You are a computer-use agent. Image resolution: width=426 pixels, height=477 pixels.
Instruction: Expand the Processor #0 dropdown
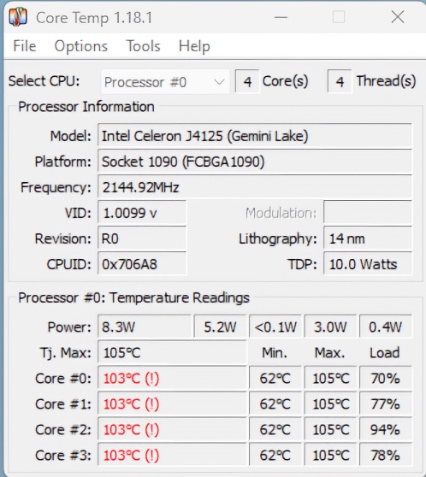tap(165, 82)
